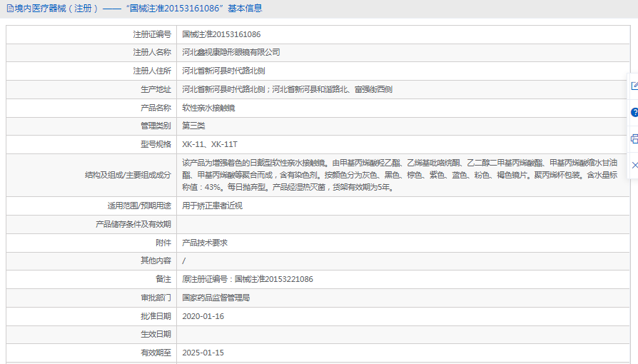Click approving department 国家药品监督管理局
This screenshot has height=364, width=638.
216,298
